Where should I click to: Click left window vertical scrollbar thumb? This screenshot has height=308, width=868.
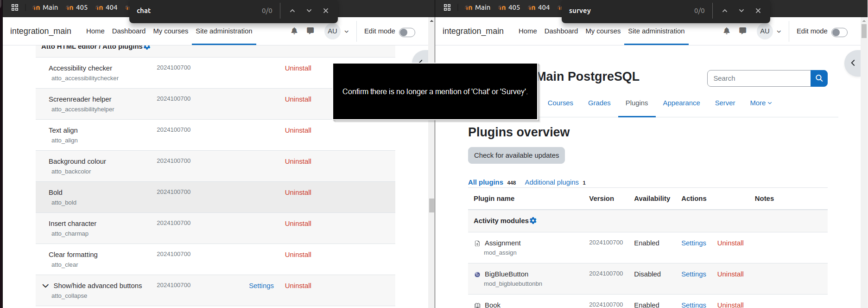point(431,205)
